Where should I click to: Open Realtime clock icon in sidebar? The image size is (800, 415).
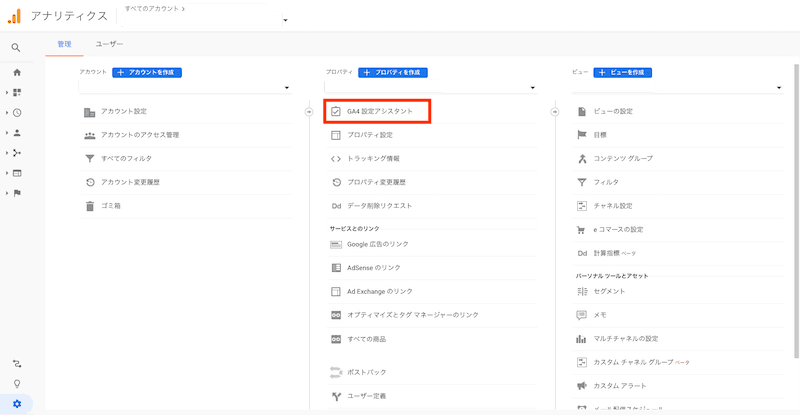[x=17, y=113]
